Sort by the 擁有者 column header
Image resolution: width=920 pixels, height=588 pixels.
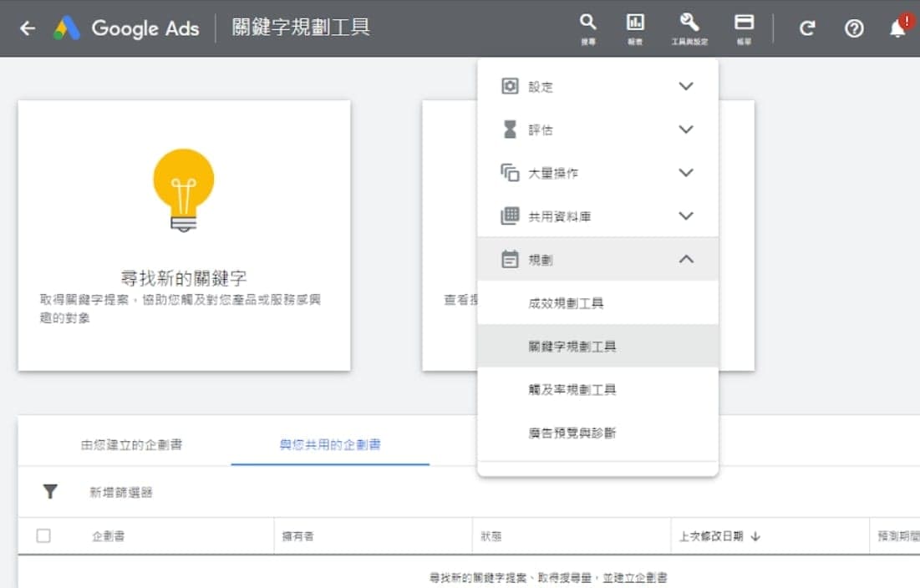[297, 536]
